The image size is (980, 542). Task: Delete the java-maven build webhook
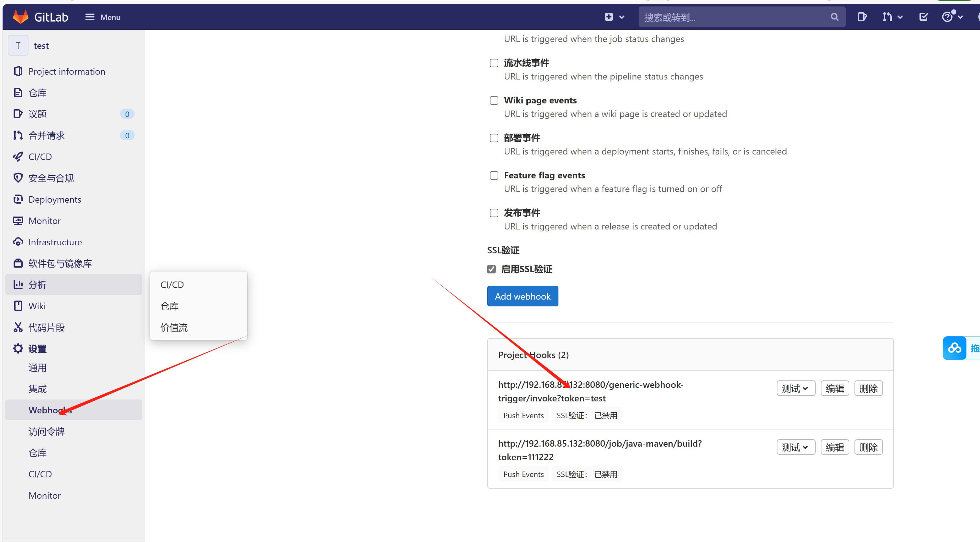868,447
